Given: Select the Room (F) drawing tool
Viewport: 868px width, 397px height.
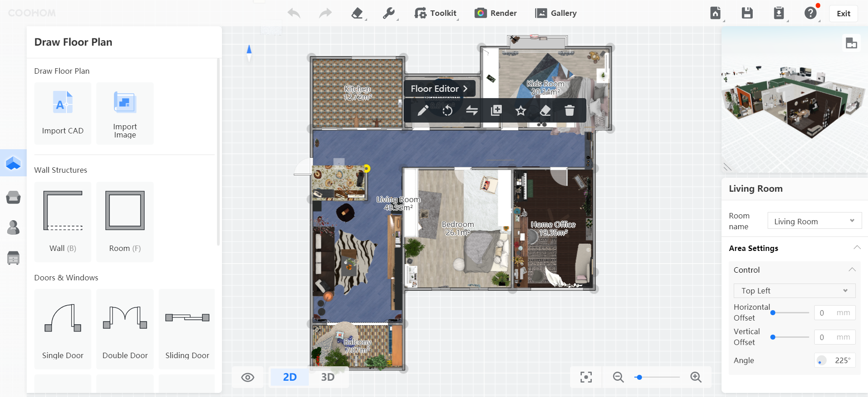Looking at the screenshot, I should [x=125, y=222].
